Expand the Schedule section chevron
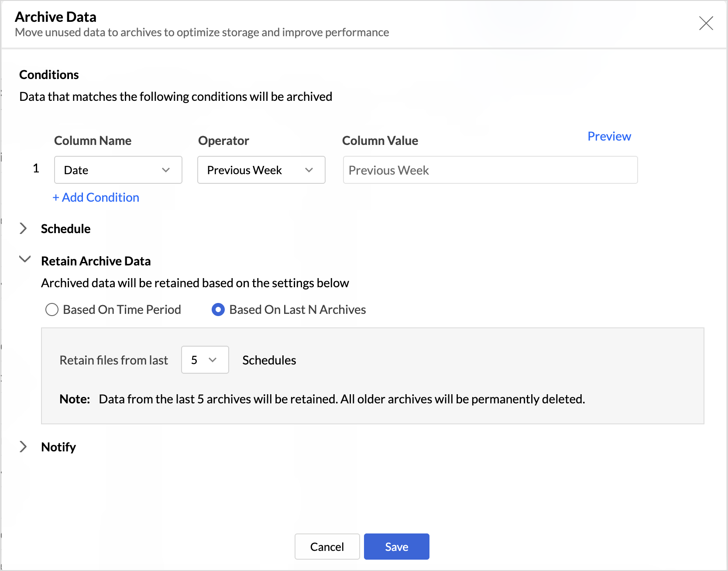The height and width of the screenshot is (571, 728). pyautogui.click(x=24, y=228)
